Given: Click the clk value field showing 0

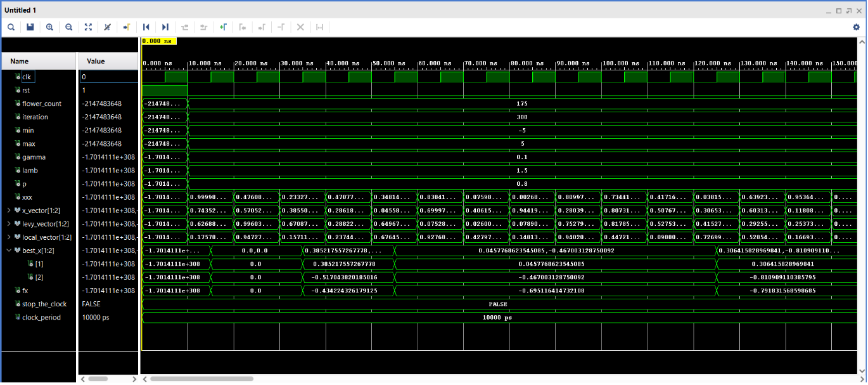Looking at the screenshot, I should pos(109,77).
